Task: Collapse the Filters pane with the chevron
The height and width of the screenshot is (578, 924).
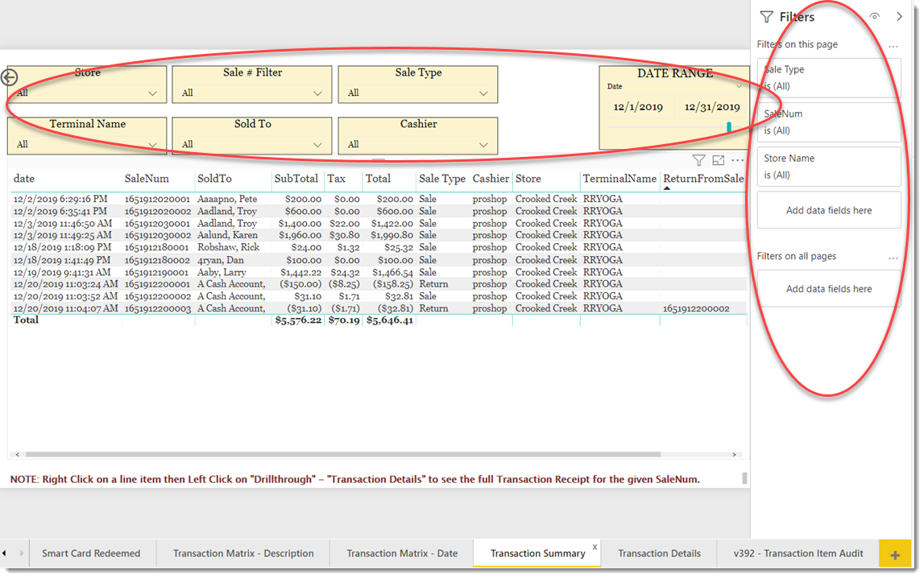Action: (900, 16)
